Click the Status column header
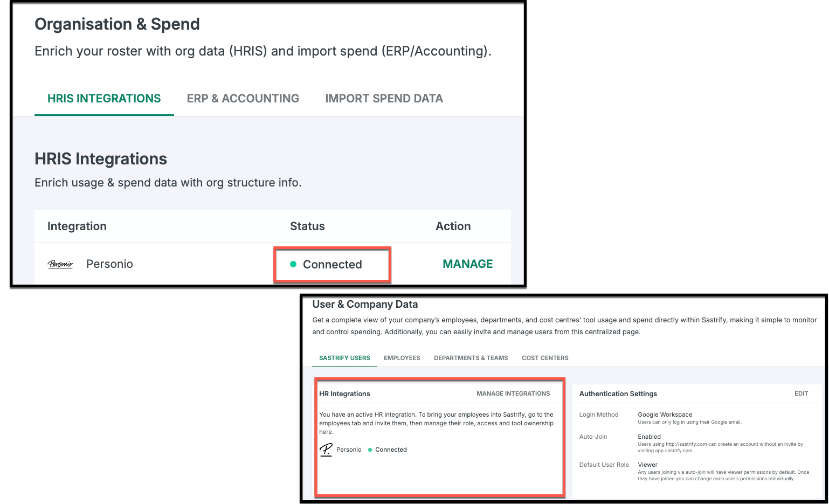The width and height of the screenshot is (829, 504). [307, 226]
